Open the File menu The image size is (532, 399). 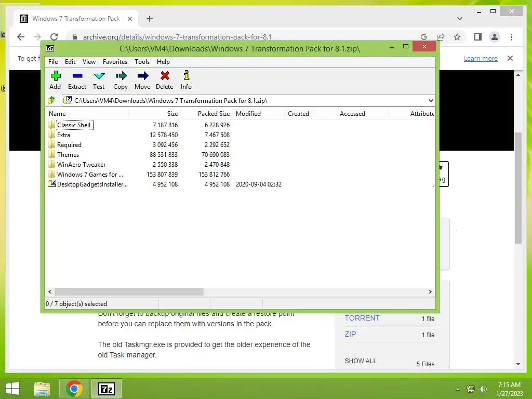click(53, 62)
